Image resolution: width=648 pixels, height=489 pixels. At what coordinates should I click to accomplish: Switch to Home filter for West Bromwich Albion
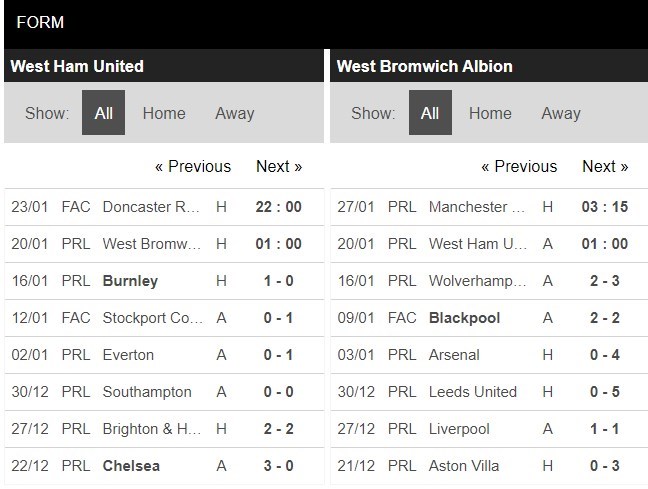[x=490, y=113]
